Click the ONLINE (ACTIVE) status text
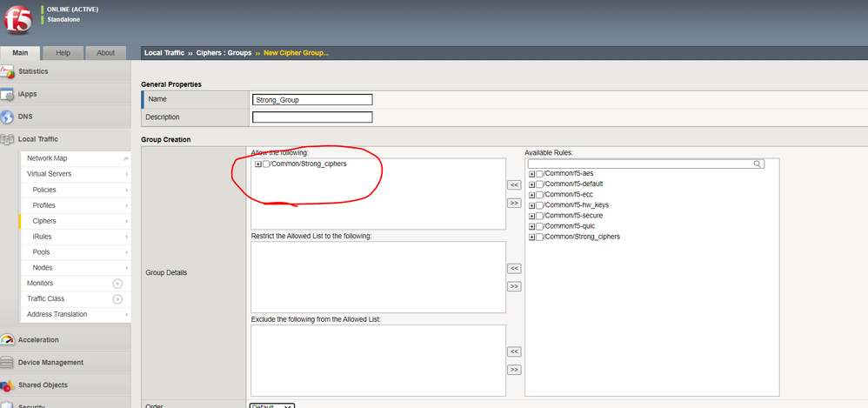 point(73,10)
